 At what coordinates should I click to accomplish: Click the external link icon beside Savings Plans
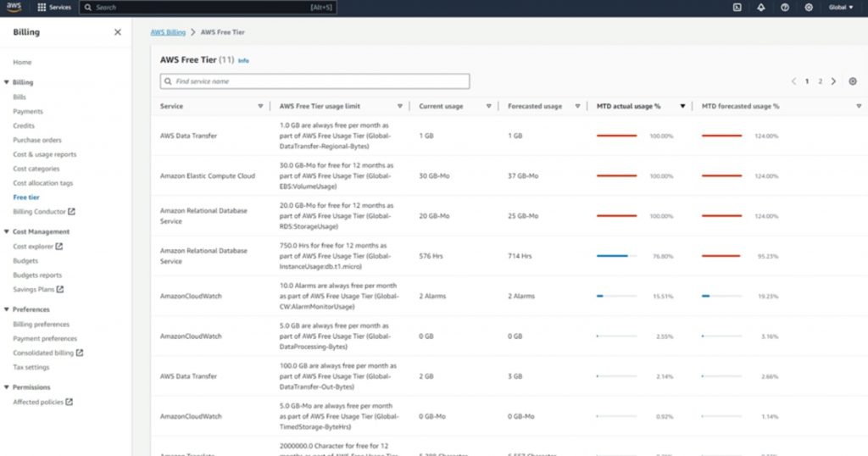coord(60,289)
